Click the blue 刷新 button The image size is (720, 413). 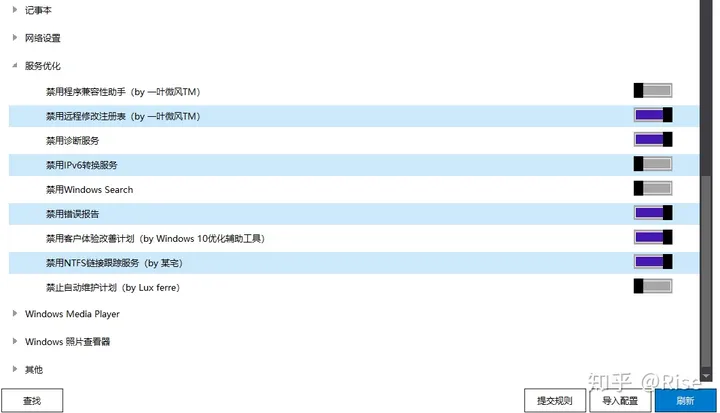(x=686, y=401)
